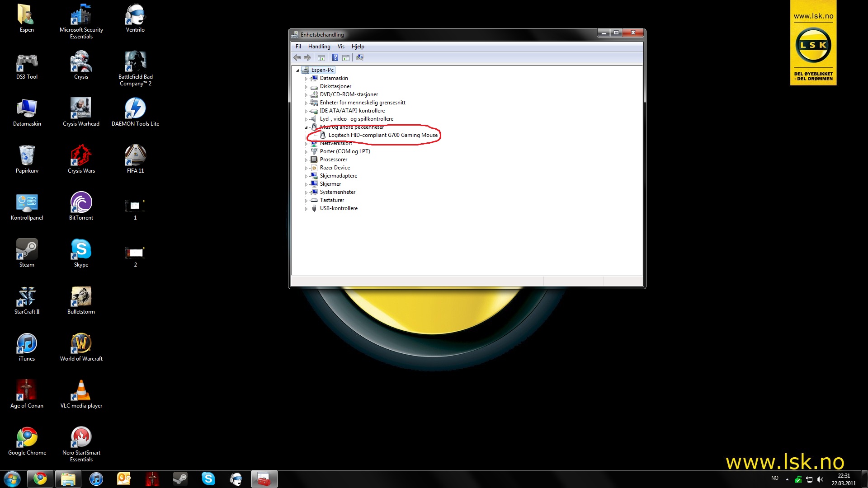The image size is (868, 488).
Task: Select the Nettverkskort tree item
Action: pos(336,143)
